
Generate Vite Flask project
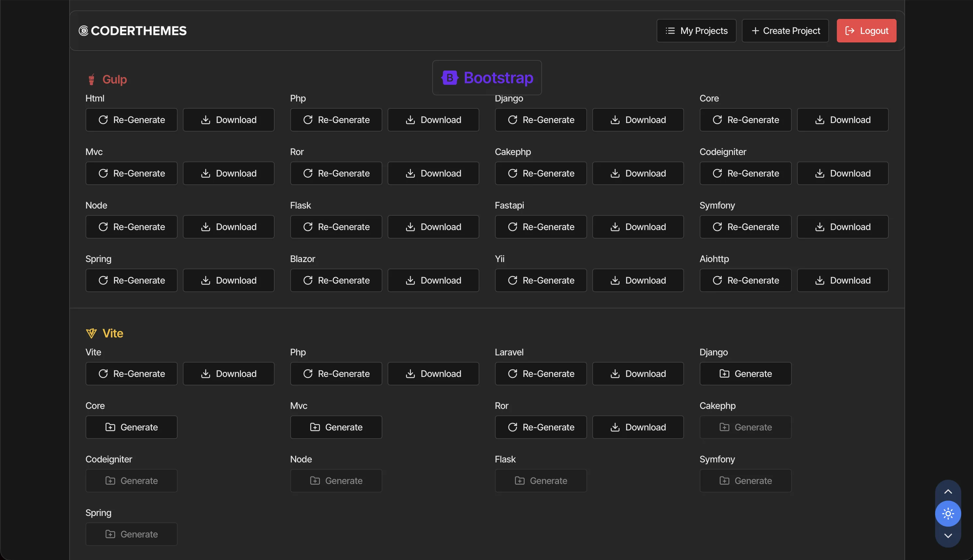(x=541, y=480)
